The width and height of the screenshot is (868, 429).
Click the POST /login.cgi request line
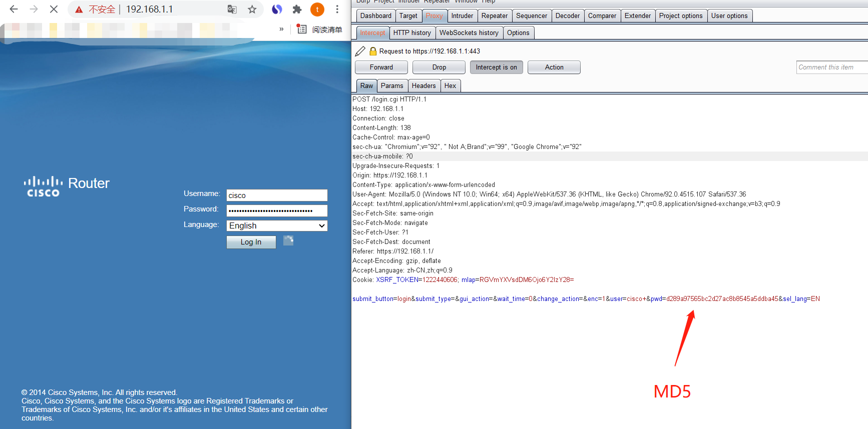coord(389,99)
